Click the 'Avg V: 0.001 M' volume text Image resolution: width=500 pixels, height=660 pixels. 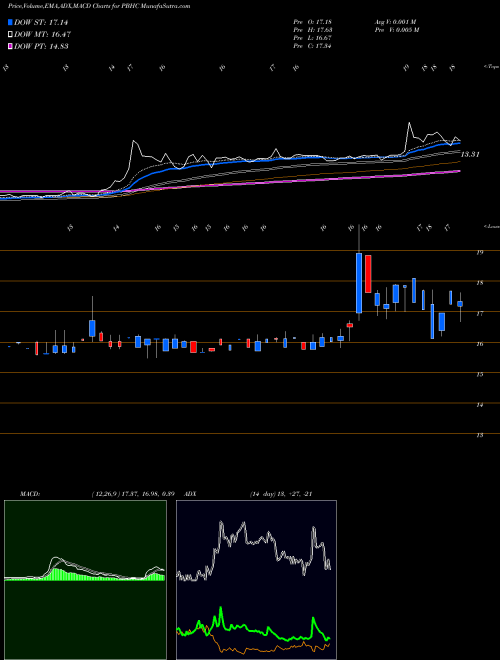396,22
